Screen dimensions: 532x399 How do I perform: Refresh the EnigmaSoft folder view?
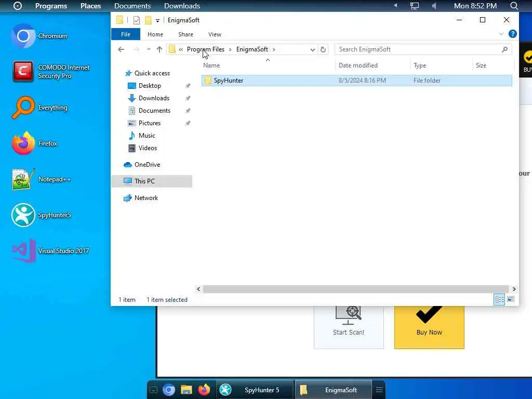323,49
